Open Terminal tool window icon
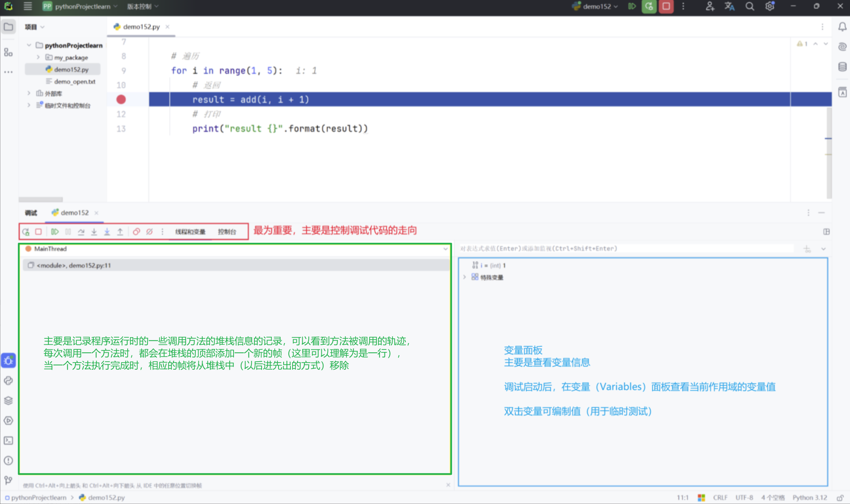This screenshot has height=504, width=850. [8, 440]
